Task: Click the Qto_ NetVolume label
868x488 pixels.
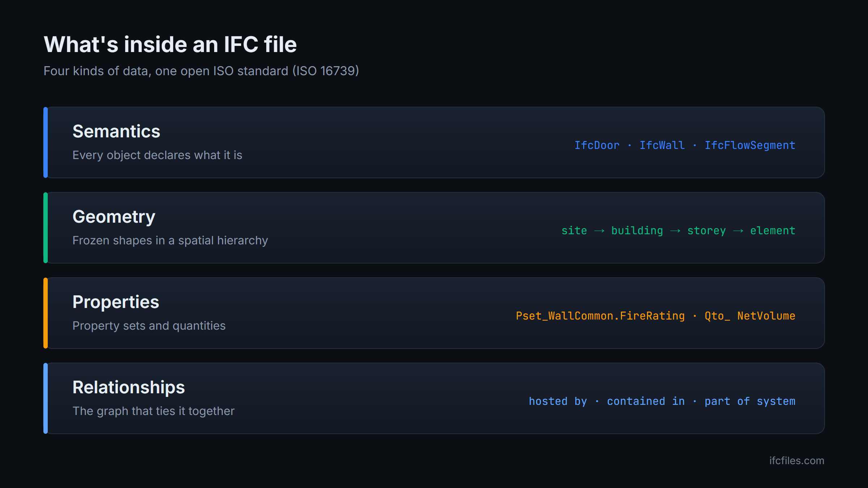Action: [750, 316]
